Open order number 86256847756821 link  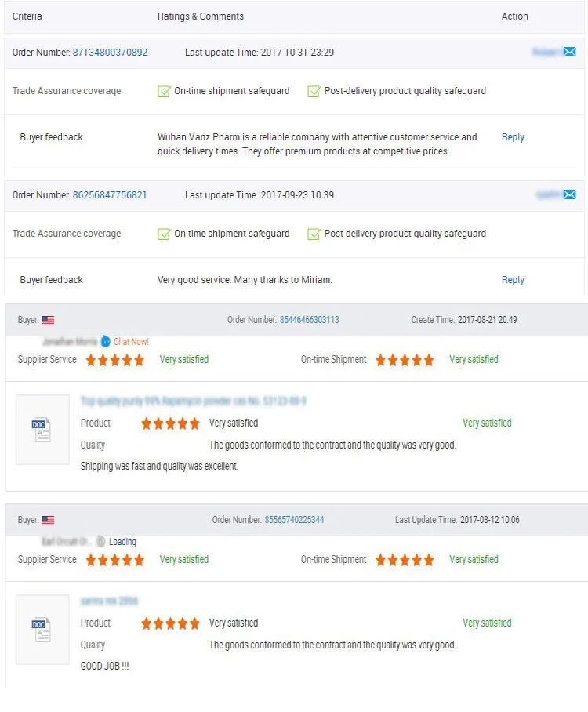point(110,194)
